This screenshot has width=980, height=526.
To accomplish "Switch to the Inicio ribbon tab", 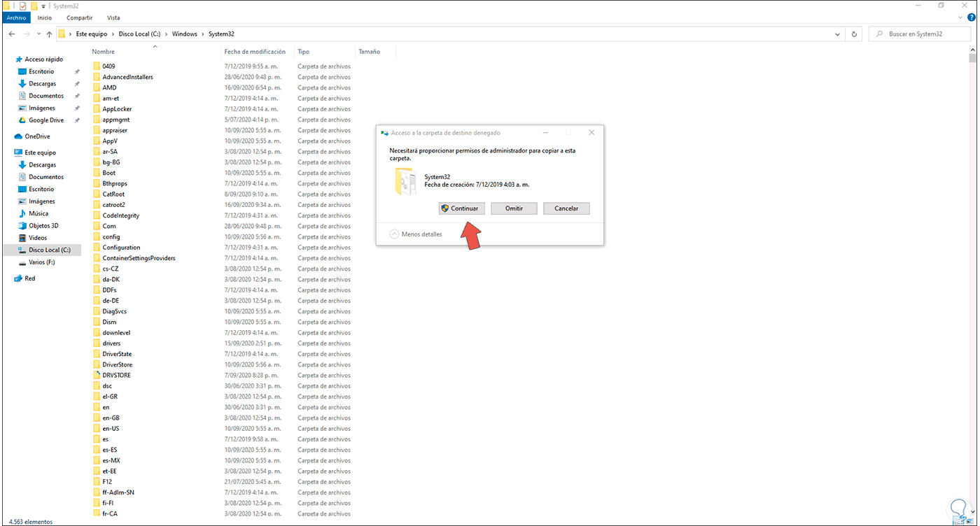I will (45, 17).
